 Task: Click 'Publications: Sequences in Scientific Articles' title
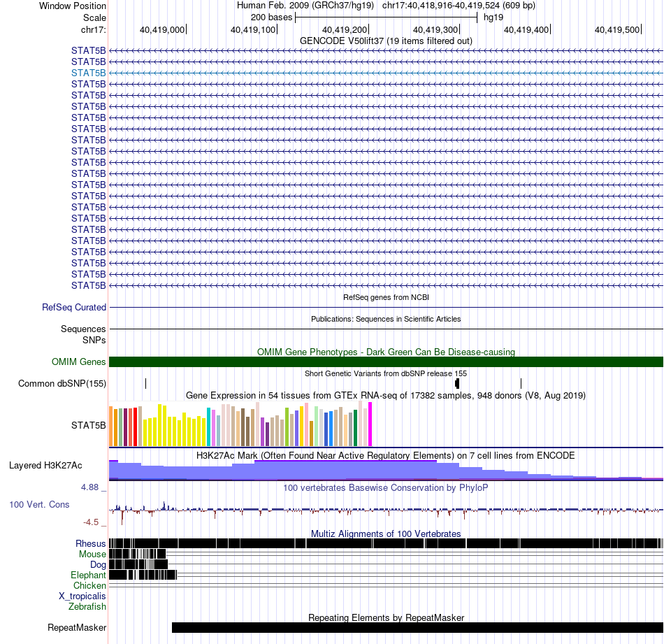click(386, 319)
